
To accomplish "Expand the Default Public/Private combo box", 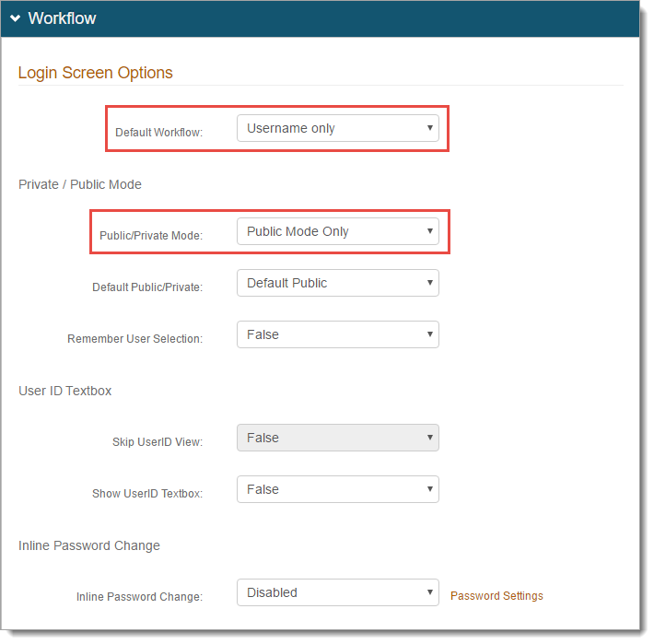I will [x=337, y=283].
